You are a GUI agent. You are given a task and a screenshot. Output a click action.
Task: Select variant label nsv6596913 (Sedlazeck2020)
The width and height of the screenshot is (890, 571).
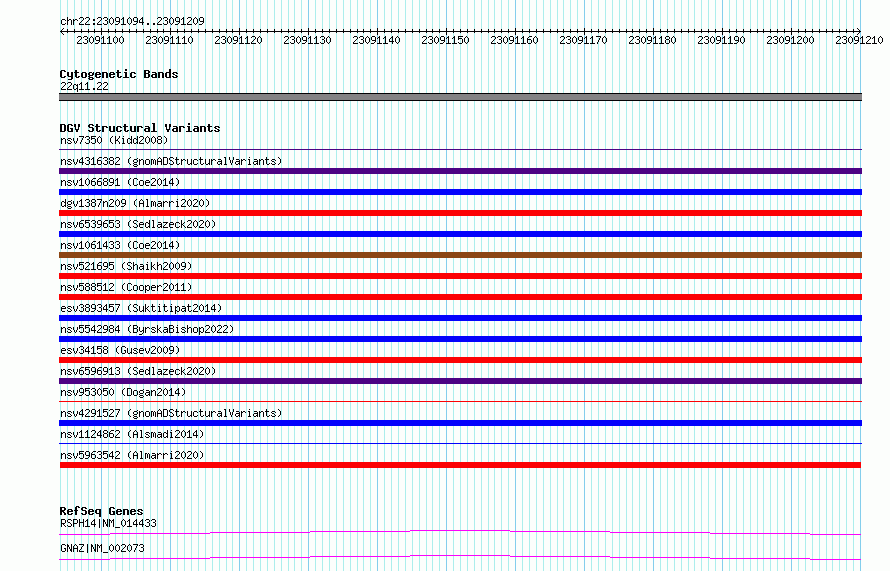[138, 371]
